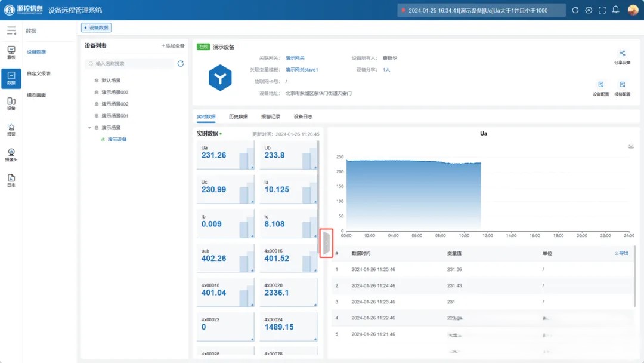The image size is (644, 363).
Task: Refresh the device list with circular arrow
Action: [180, 64]
